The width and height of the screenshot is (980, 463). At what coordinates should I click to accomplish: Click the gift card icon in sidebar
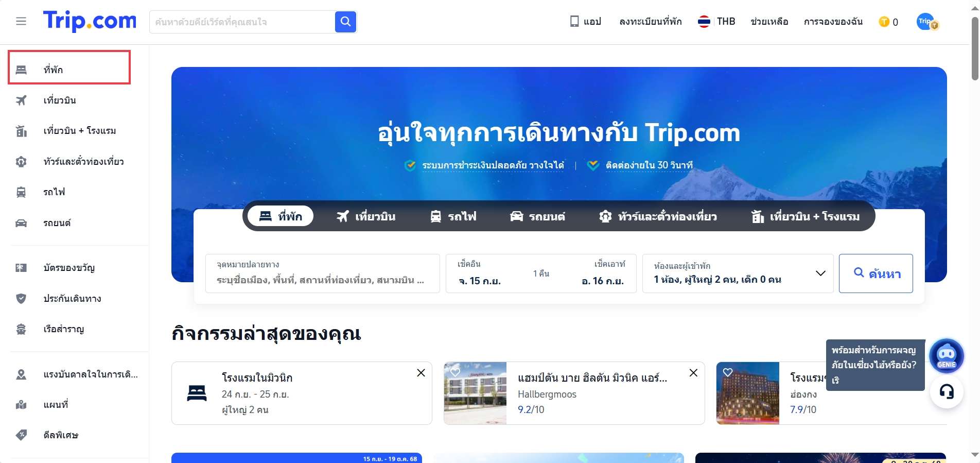(21, 268)
